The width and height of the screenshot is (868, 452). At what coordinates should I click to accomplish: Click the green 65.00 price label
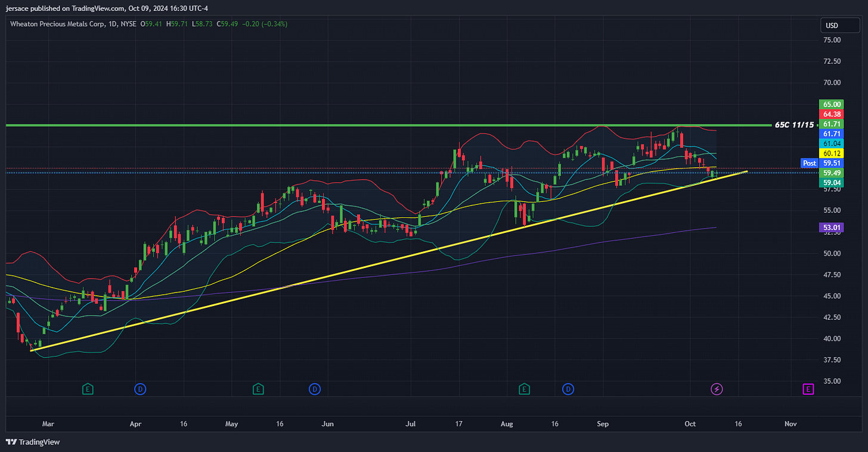pos(832,104)
